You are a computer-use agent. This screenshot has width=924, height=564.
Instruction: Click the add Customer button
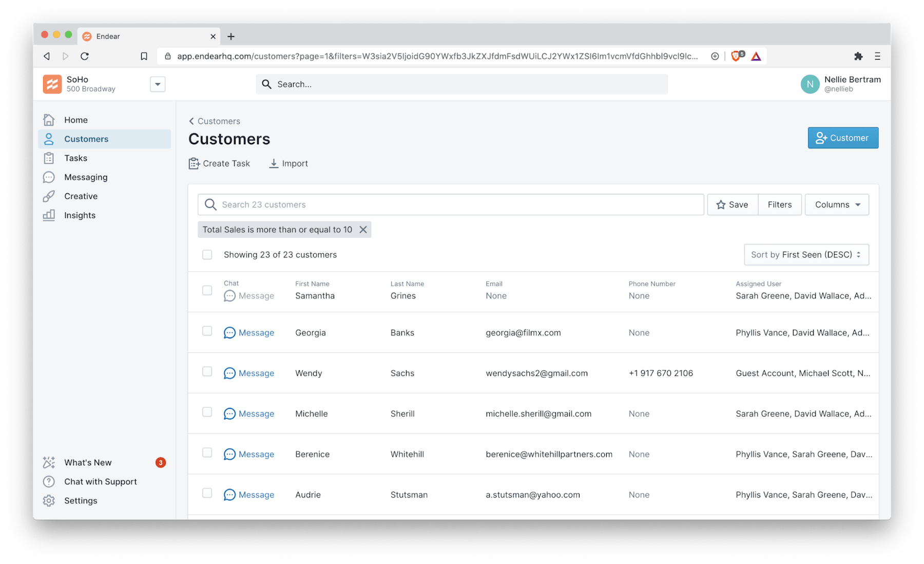tap(843, 138)
